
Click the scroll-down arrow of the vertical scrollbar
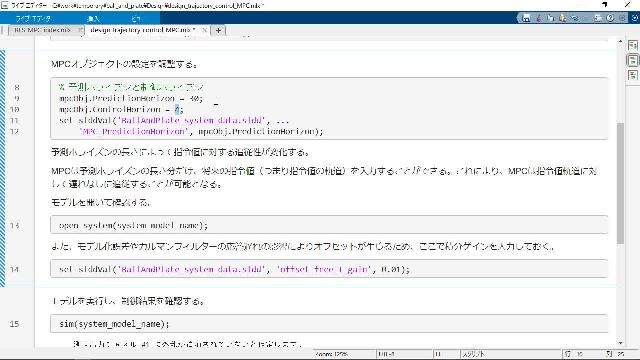620,343
